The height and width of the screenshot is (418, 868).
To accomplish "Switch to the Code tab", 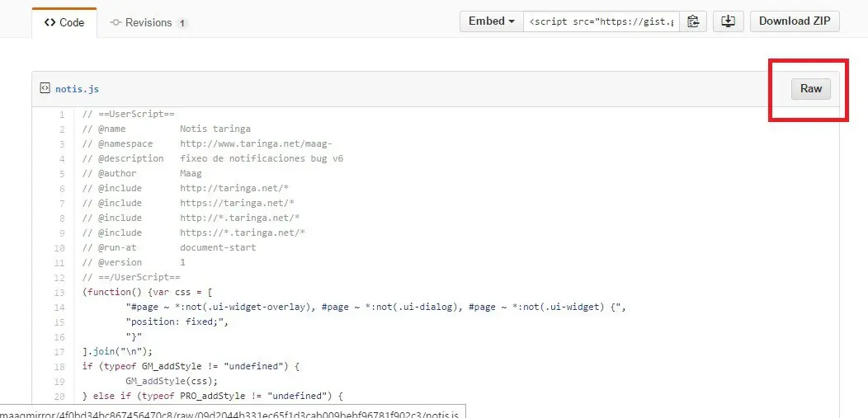I will pos(64,22).
